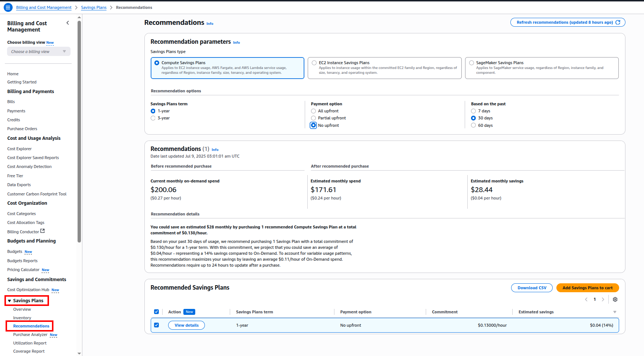644x356 pixels.
Task: Select the 3-year Savings Plans term
Action: (x=153, y=118)
